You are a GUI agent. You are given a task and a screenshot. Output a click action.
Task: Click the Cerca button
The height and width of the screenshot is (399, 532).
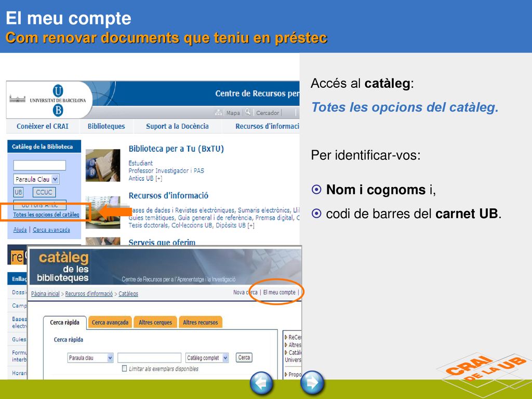point(244,357)
